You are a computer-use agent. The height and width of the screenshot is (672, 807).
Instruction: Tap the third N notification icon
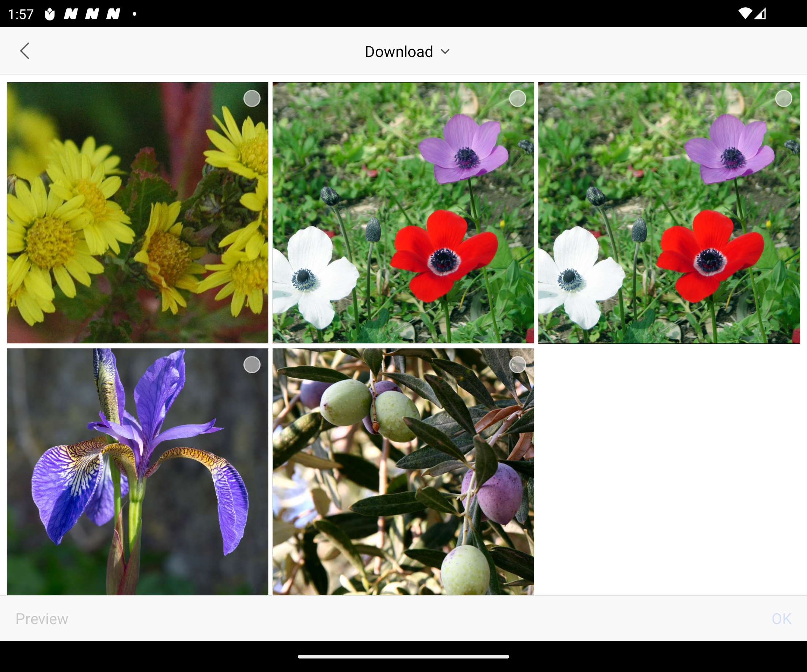click(x=113, y=14)
